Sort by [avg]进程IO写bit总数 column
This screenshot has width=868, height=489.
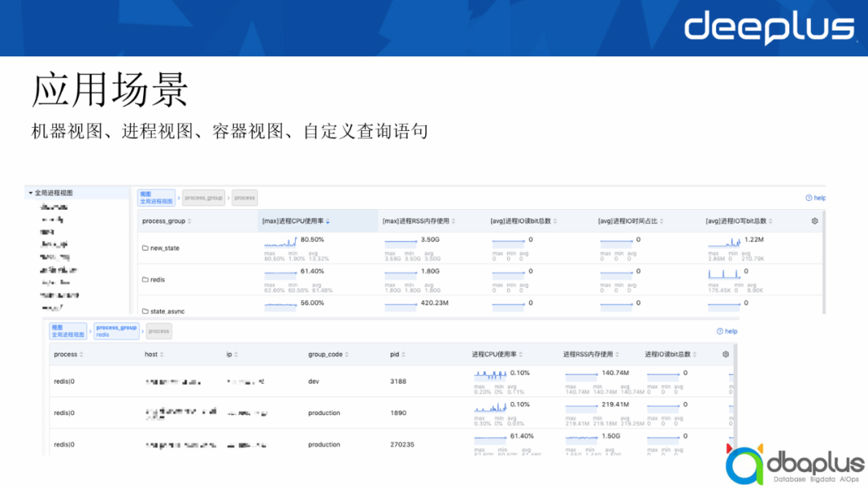pyautogui.click(x=771, y=221)
